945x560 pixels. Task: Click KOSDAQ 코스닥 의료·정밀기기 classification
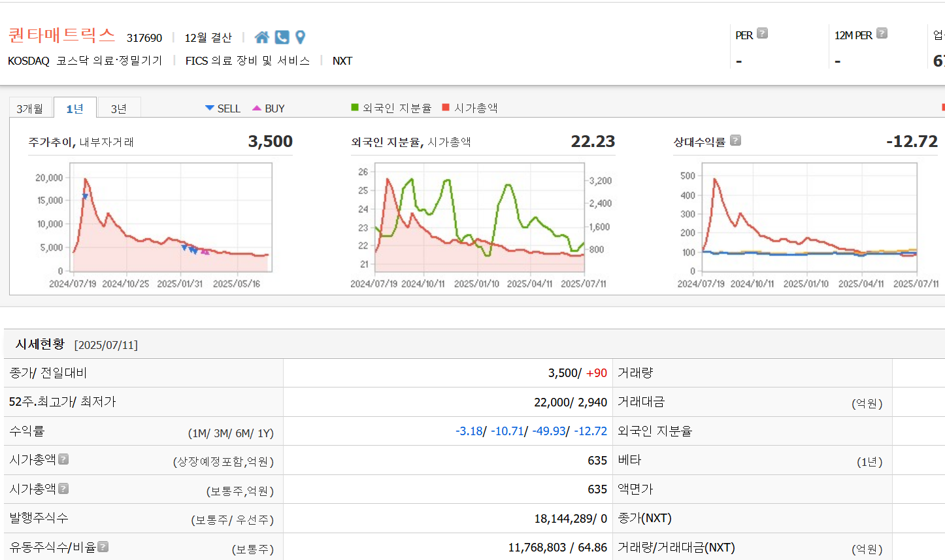pyautogui.click(x=85, y=61)
